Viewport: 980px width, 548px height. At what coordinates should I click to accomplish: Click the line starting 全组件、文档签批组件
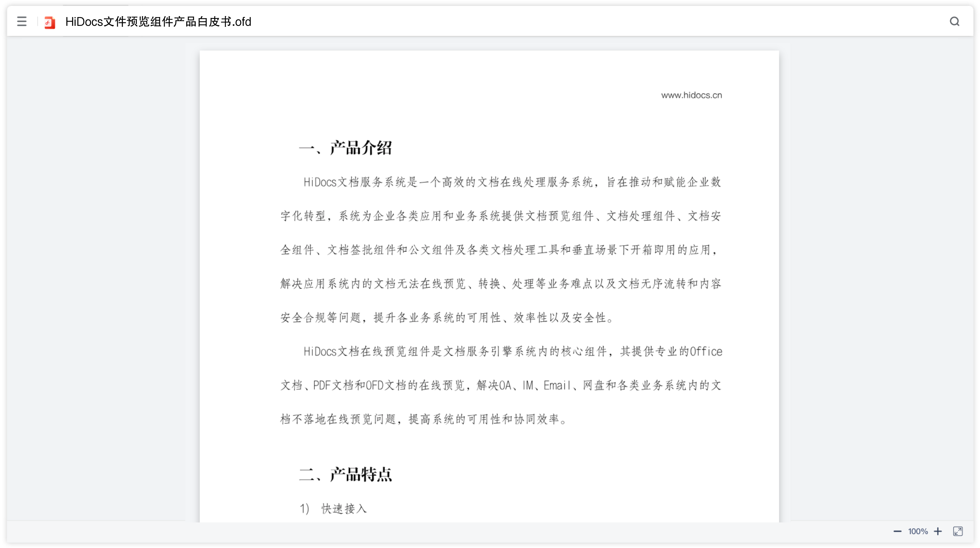499,250
